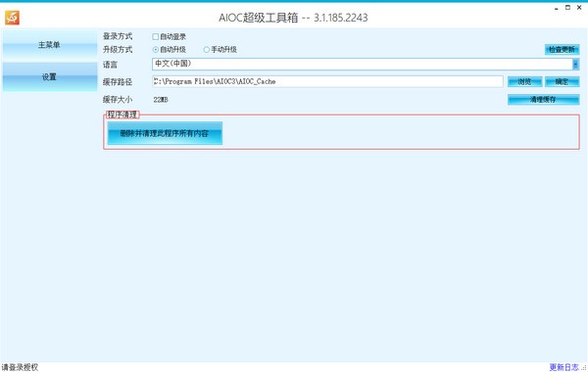588x372 pixels.
Task: Switch to the 设置 sidebar tab
Action: point(50,77)
